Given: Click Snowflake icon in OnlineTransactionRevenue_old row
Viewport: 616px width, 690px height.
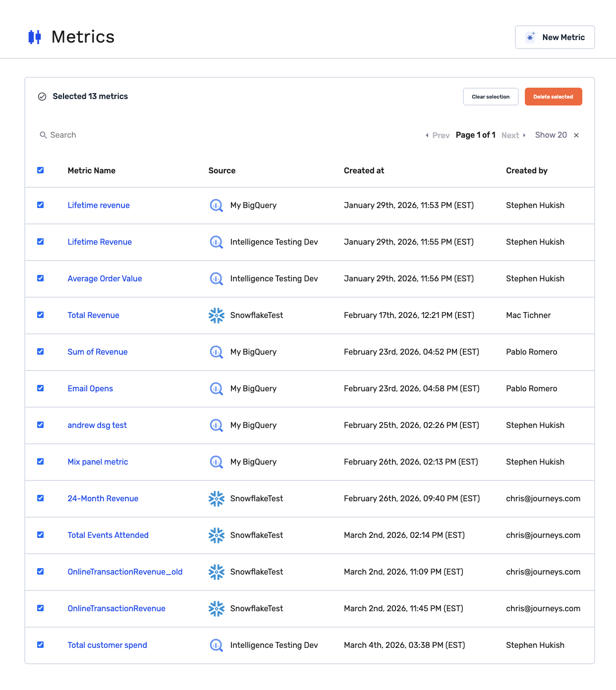Looking at the screenshot, I should point(217,572).
